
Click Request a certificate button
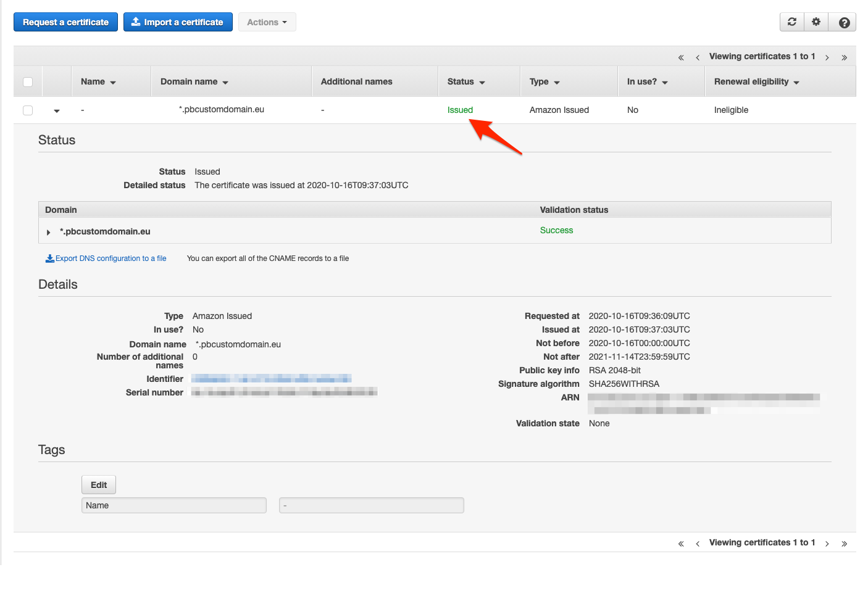pyautogui.click(x=65, y=22)
